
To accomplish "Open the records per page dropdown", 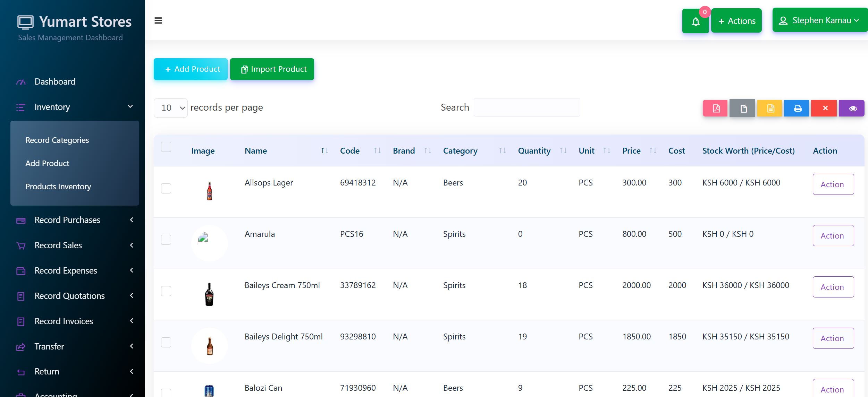I will [x=171, y=108].
